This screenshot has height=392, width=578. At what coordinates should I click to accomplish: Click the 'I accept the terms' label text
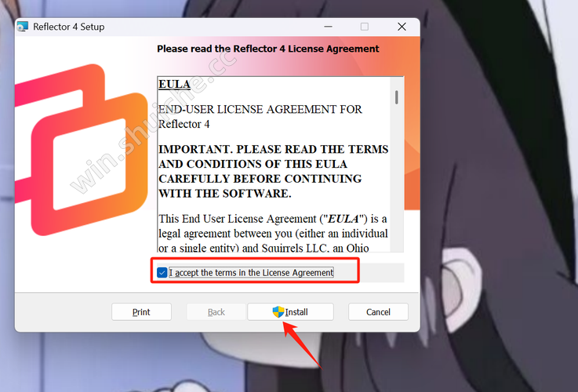pyautogui.click(x=251, y=273)
